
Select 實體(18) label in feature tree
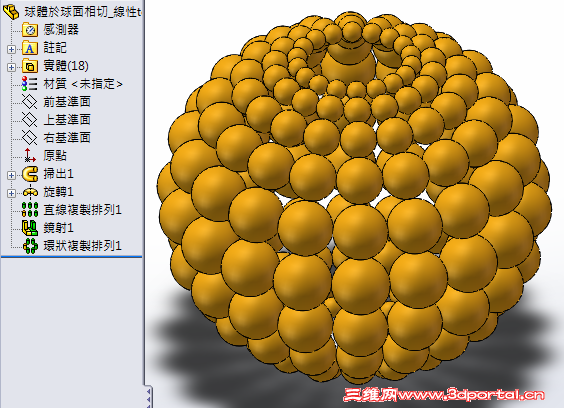point(66,66)
